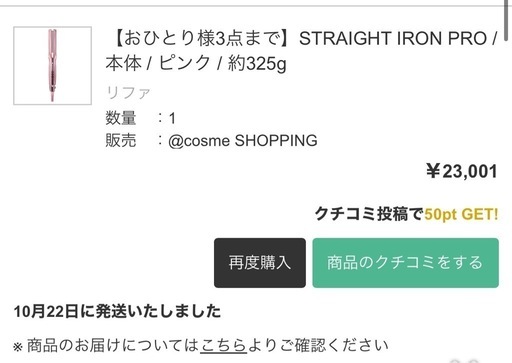The width and height of the screenshot is (512, 363).
Task: Click the ¥23,001 price
Action: tap(462, 171)
